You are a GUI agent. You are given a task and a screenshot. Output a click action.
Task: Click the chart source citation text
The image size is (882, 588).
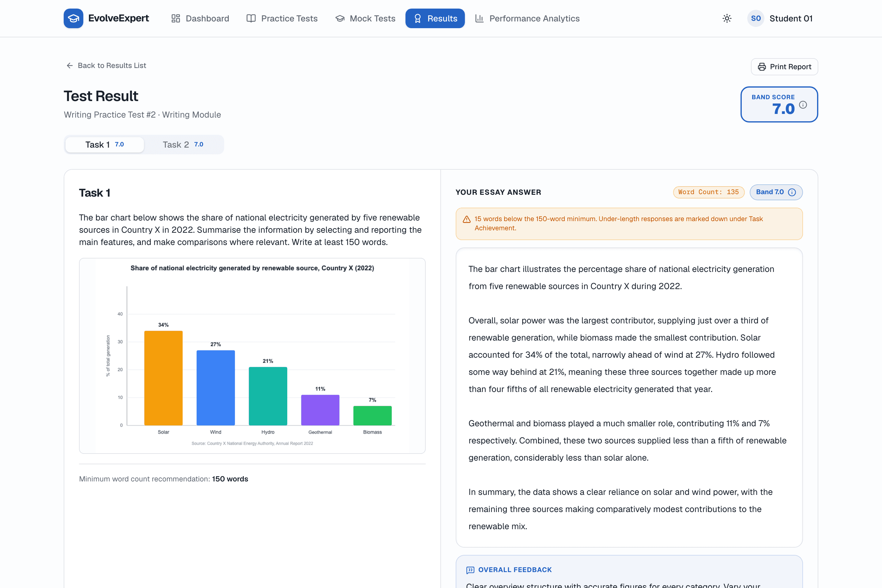coord(252,443)
